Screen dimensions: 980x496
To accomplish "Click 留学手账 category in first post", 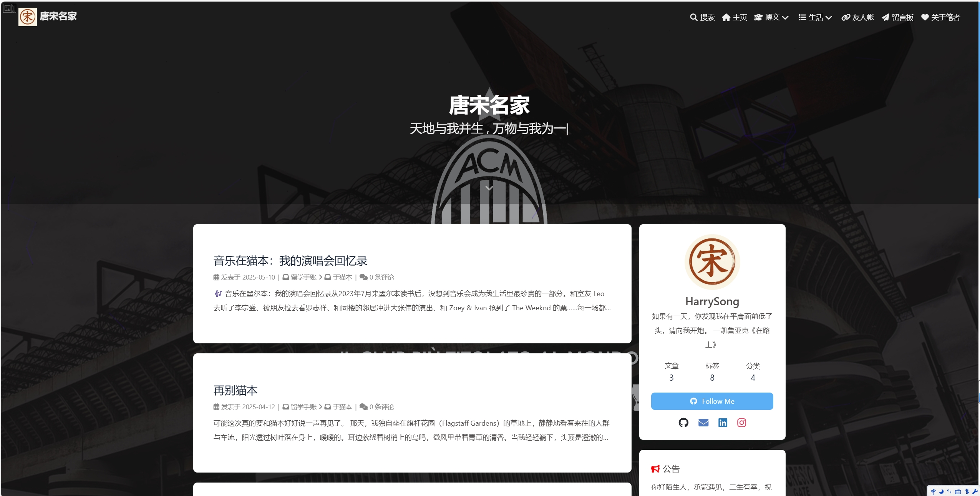I will coord(303,277).
